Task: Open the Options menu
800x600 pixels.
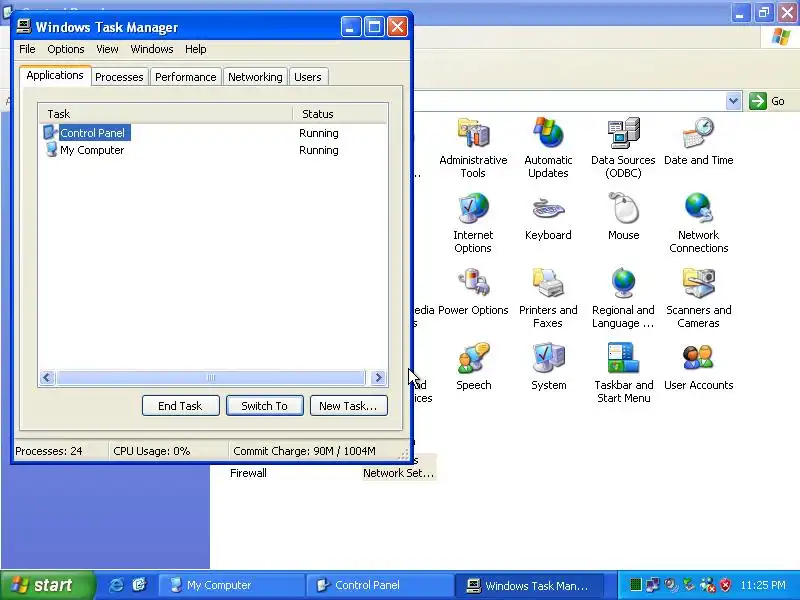Action: click(66, 49)
